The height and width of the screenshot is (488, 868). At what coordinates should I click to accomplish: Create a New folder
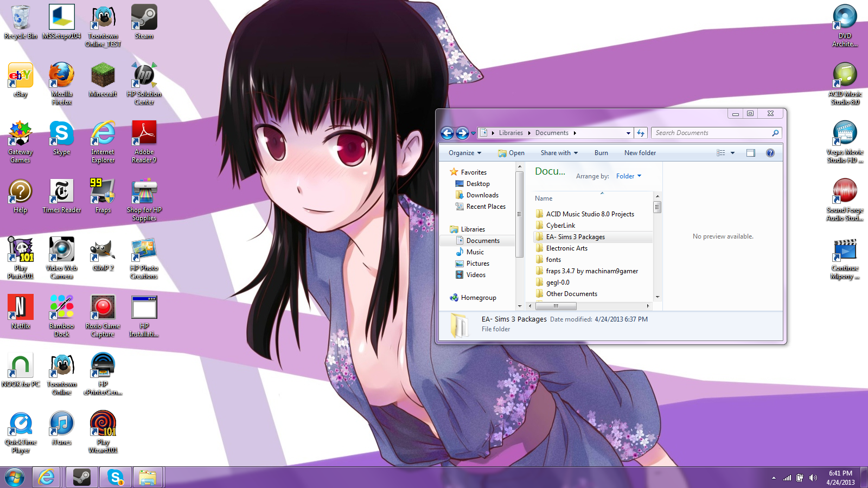pyautogui.click(x=640, y=153)
